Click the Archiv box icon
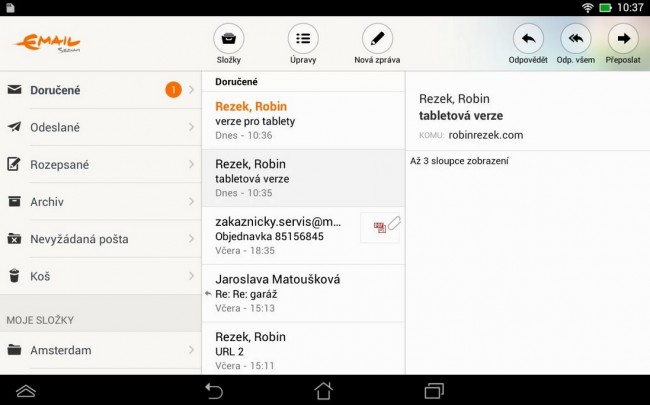The image size is (650, 405). 15,201
